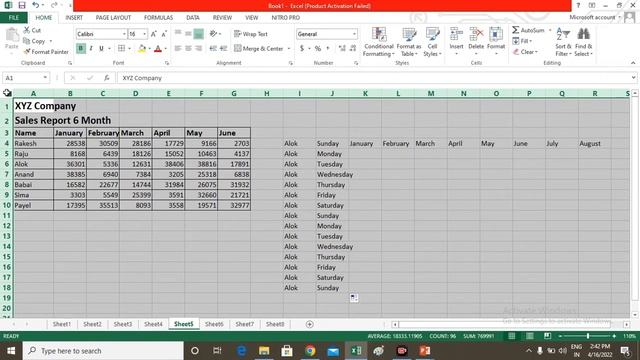Switch to PAGE LAYOUT ribbon tab

(113, 18)
